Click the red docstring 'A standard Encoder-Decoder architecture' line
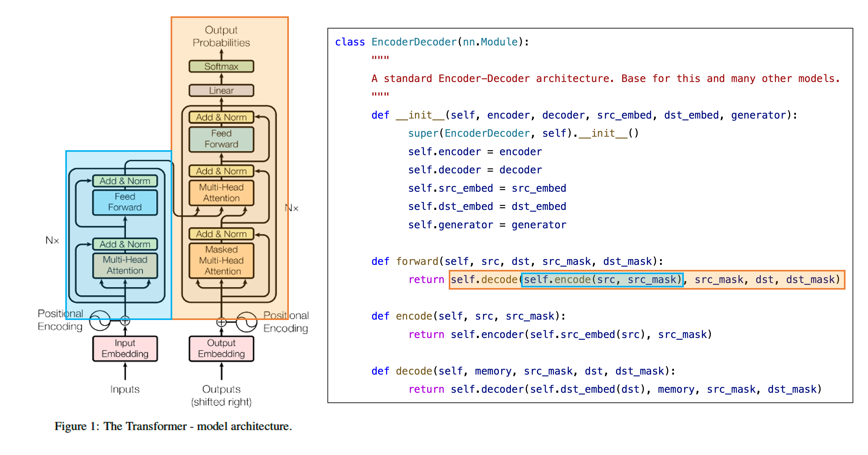868x455 pixels. click(605, 78)
